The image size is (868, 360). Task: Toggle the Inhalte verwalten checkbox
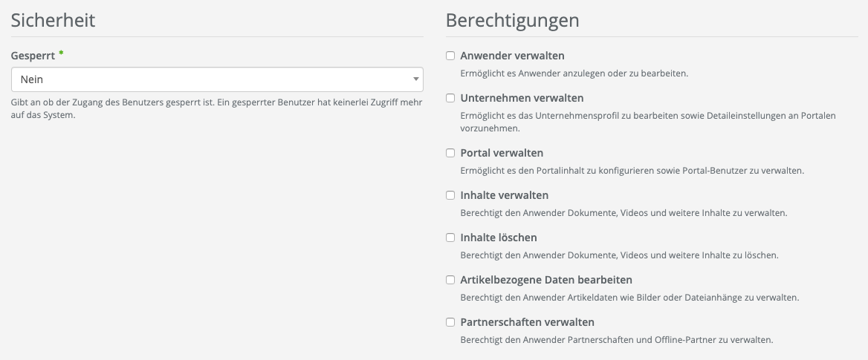(450, 195)
